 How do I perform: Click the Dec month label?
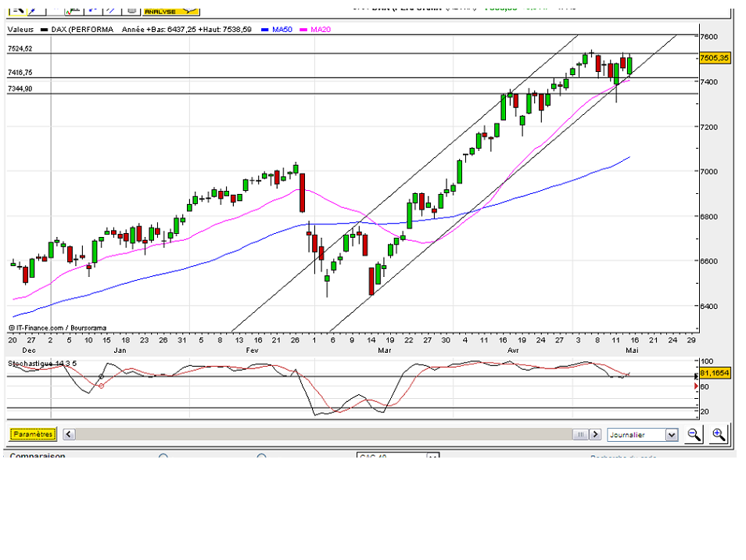(29, 350)
